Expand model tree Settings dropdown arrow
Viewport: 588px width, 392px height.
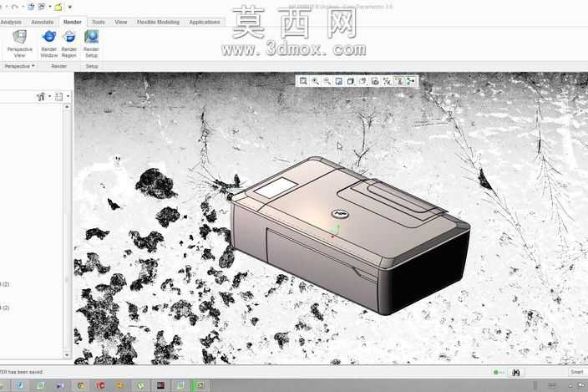tap(50, 97)
